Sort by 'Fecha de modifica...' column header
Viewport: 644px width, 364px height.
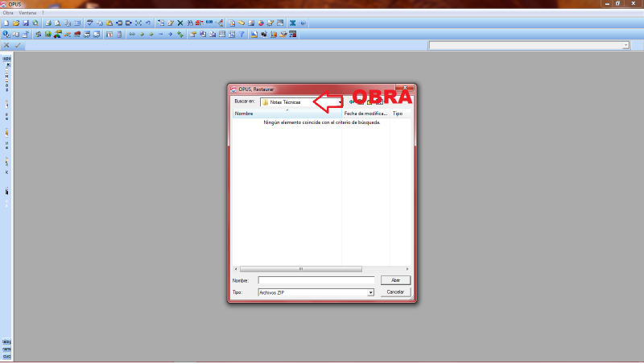tap(365, 114)
